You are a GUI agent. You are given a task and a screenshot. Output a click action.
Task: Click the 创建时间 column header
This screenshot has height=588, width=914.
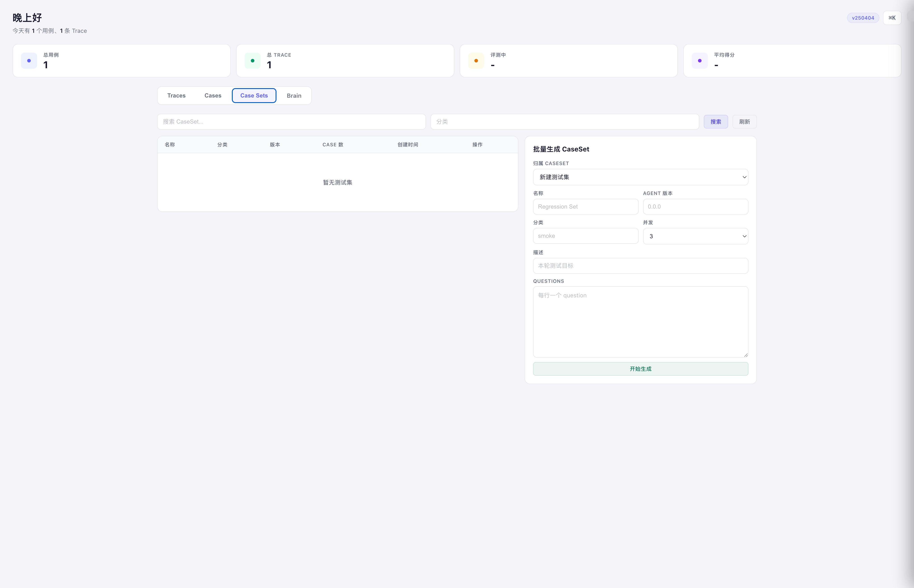(407, 145)
